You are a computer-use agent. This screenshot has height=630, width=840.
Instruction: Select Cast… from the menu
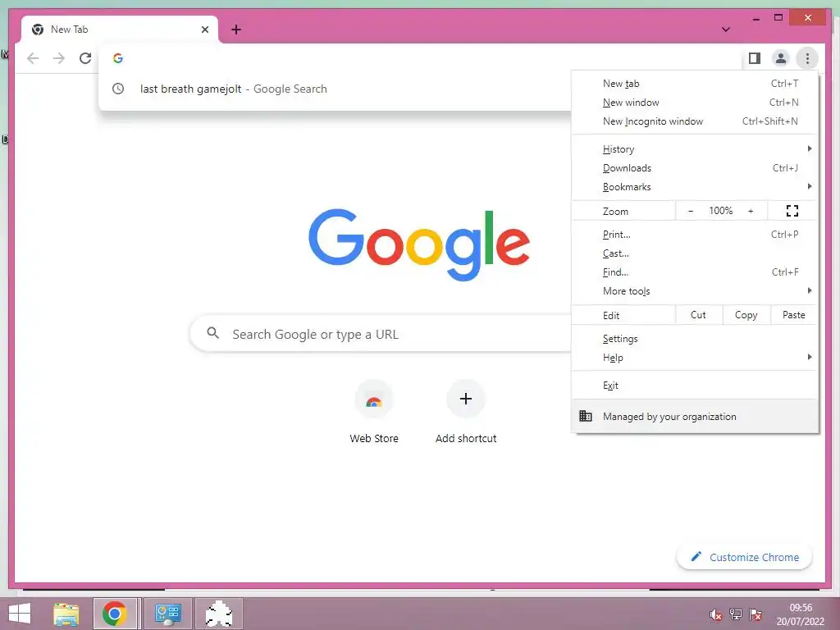(x=695, y=253)
